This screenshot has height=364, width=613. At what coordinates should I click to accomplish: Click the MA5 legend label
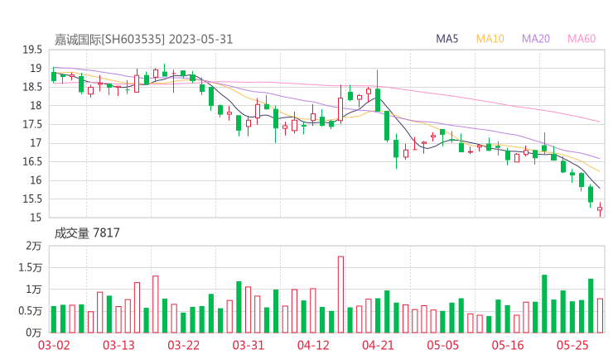446,39
